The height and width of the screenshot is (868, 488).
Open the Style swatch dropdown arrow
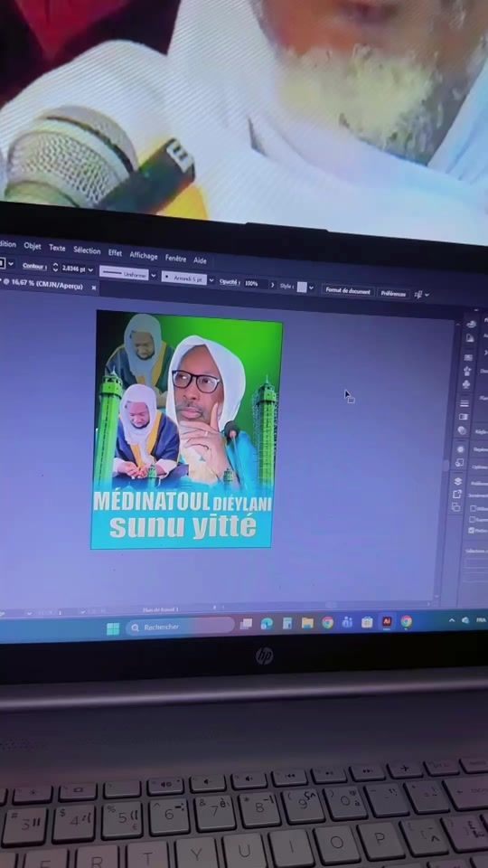pyautogui.click(x=311, y=288)
